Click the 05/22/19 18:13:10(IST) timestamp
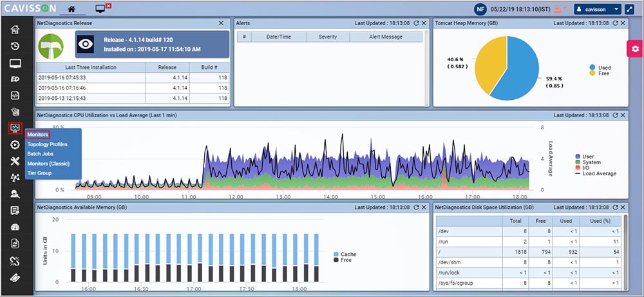Viewport: 644px width, 297px height. click(x=519, y=9)
